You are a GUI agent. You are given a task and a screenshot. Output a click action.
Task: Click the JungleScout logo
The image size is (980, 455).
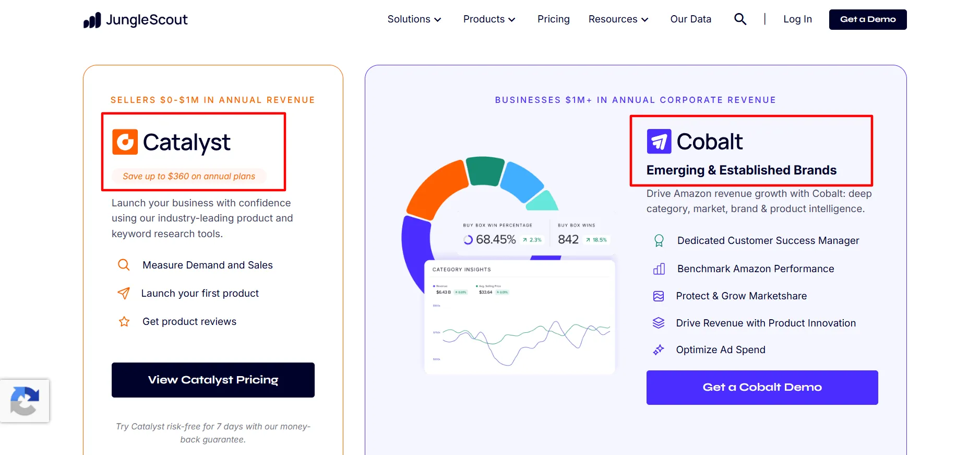pos(135,20)
